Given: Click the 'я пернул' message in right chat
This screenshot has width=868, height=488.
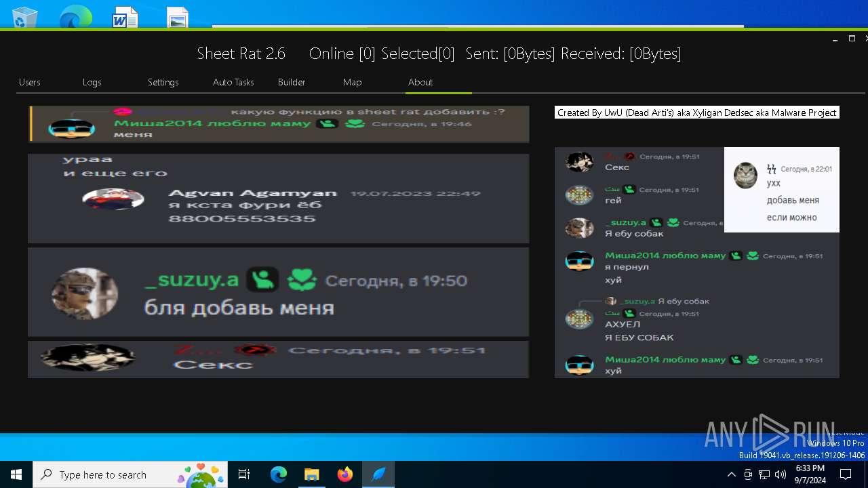Looking at the screenshot, I should (x=627, y=267).
